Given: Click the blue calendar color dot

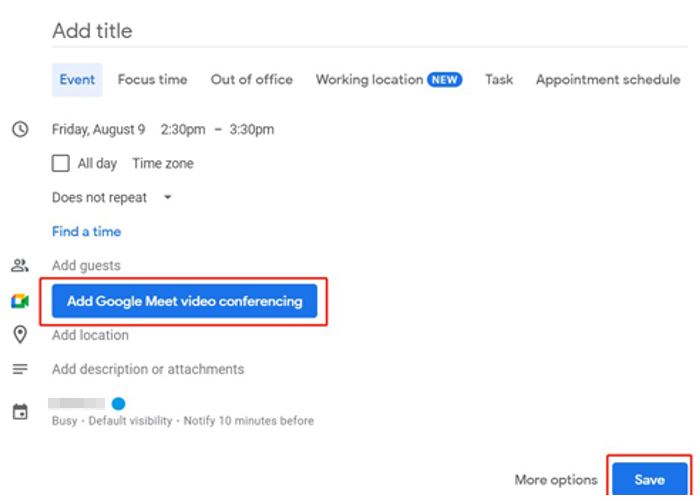Looking at the screenshot, I should click(118, 404).
